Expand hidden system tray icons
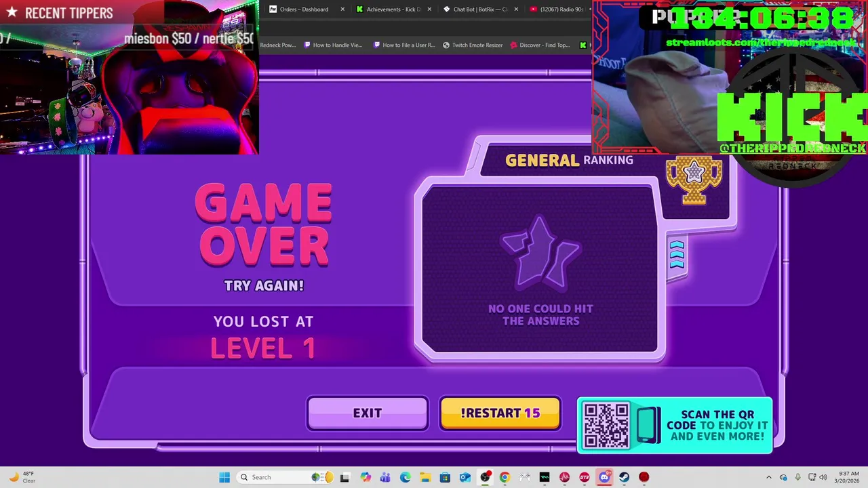This screenshot has height=488, width=868. (768, 477)
